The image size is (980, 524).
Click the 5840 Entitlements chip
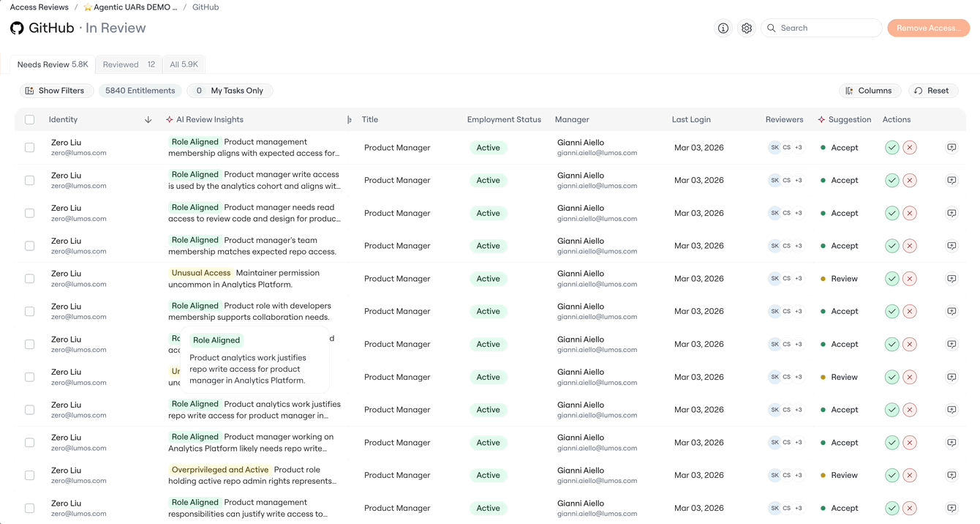pos(140,91)
